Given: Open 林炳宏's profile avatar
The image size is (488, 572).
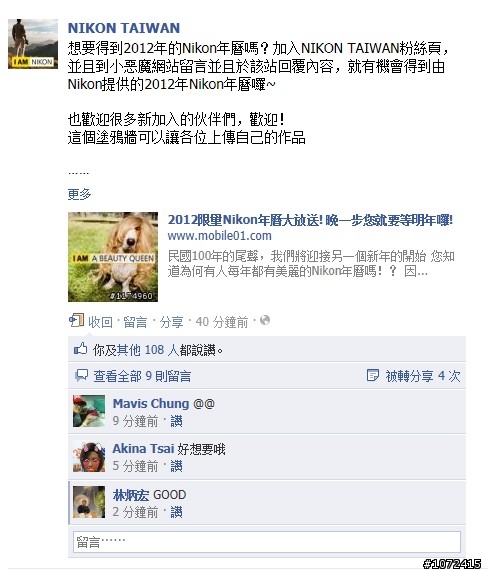Looking at the screenshot, I should [x=89, y=502].
